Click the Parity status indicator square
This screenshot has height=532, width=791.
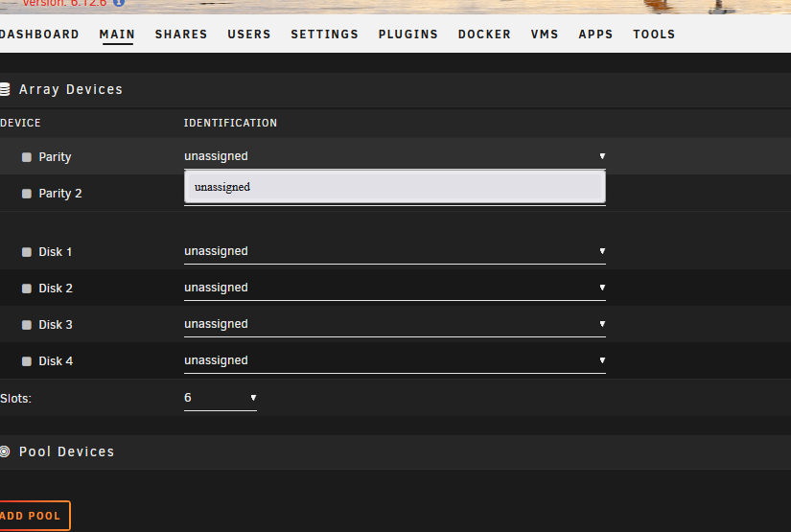pyautogui.click(x=27, y=157)
